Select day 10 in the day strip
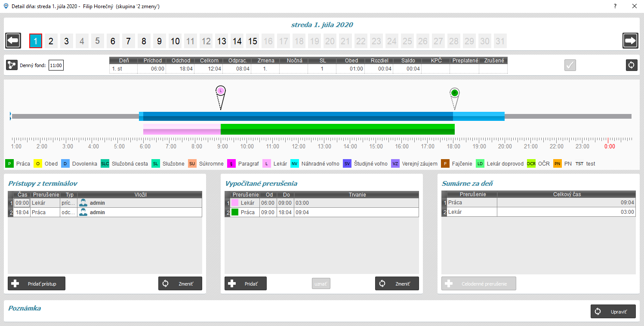 175,41
